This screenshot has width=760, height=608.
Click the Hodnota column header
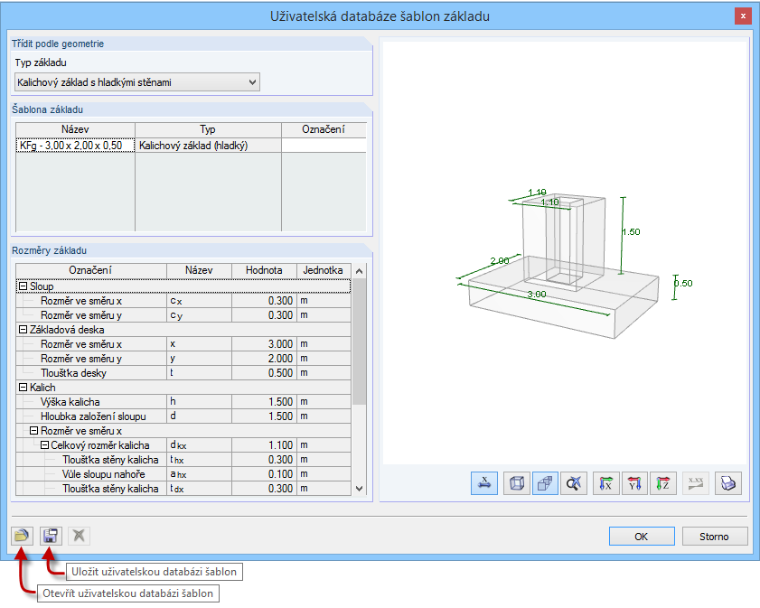[x=264, y=271]
